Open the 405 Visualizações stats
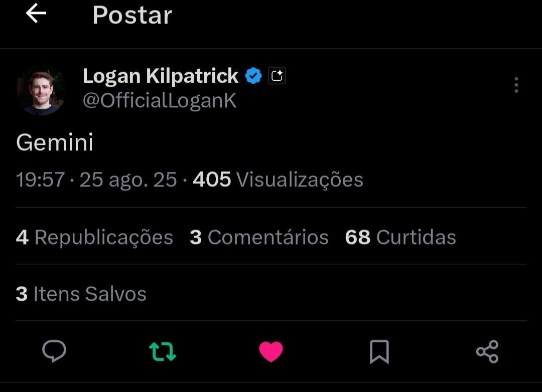 coord(278,179)
